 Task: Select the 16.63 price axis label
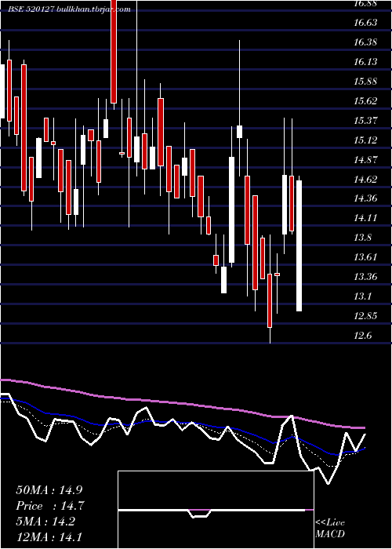pyautogui.click(x=365, y=23)
